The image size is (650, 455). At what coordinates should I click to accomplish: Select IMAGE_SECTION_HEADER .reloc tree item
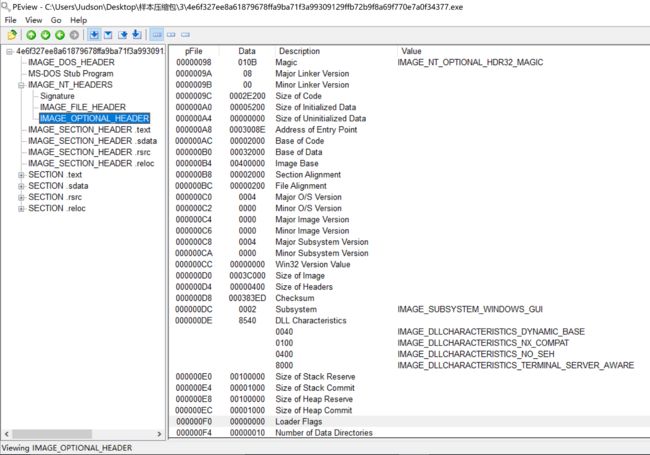click(91, 163)
